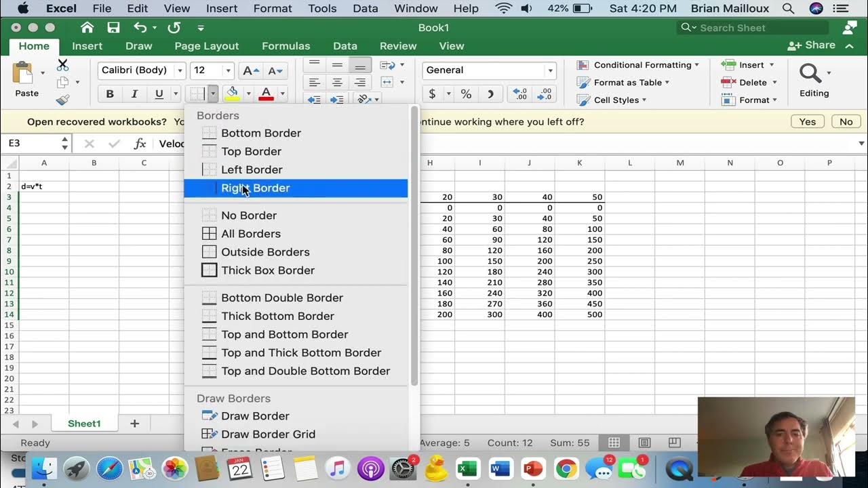868x488 pixels.
Task: Click the Decrease Decimal icon
Action: coord(545,94)
